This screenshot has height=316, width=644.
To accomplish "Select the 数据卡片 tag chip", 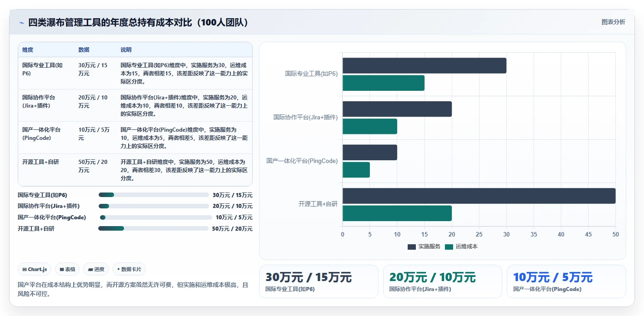I will pos(129,269).
